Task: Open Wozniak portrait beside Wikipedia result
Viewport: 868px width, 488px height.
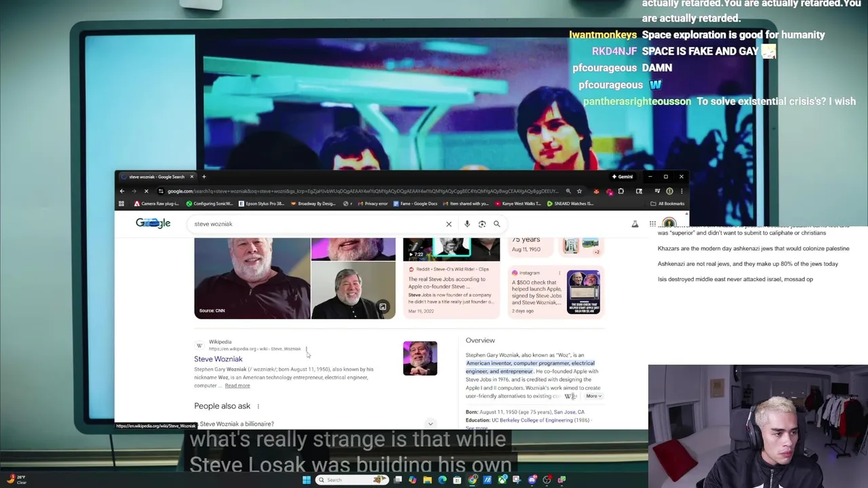Action: pos(420,359)
